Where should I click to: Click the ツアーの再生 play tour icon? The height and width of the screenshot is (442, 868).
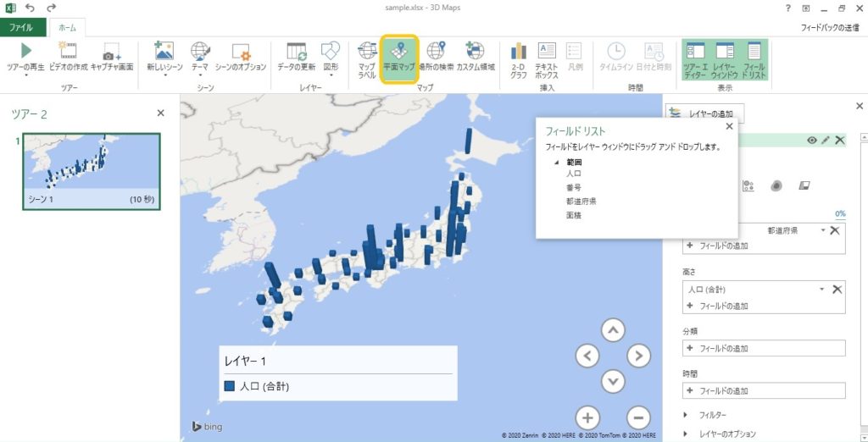(25, 52)
